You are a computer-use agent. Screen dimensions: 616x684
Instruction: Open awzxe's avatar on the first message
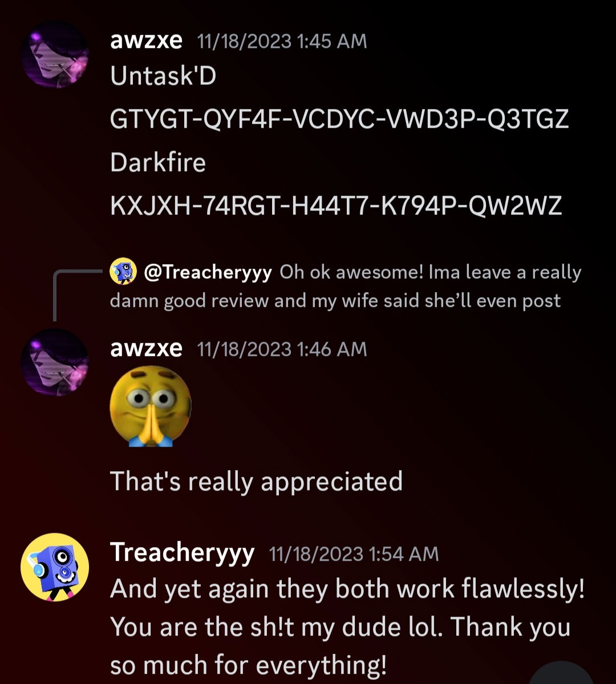[55, 55]
